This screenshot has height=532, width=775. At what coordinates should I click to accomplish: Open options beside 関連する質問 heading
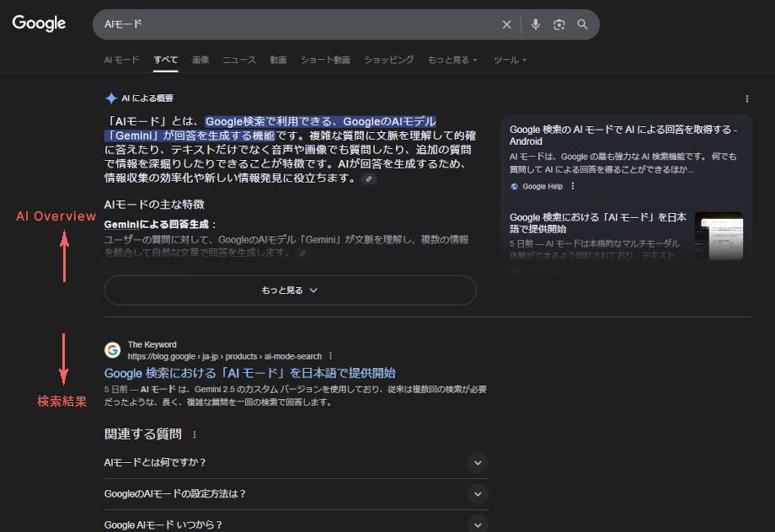[x=195, y=434]
